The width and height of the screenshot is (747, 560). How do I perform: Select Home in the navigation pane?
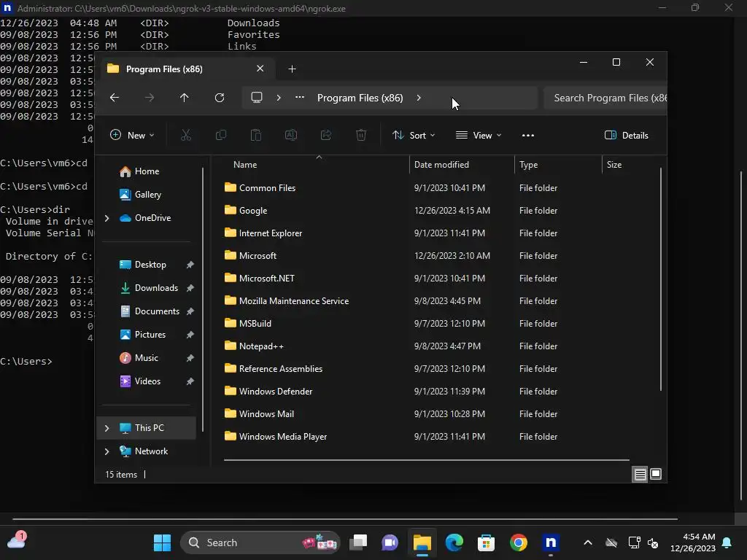(147, 171)
